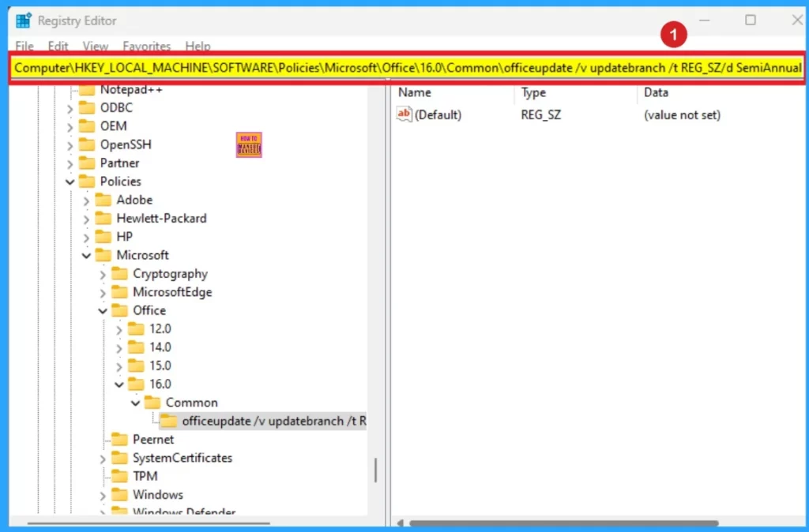Collapse the Policies tree node
This screenshot has width=809, height=532.
coord(70,182)
